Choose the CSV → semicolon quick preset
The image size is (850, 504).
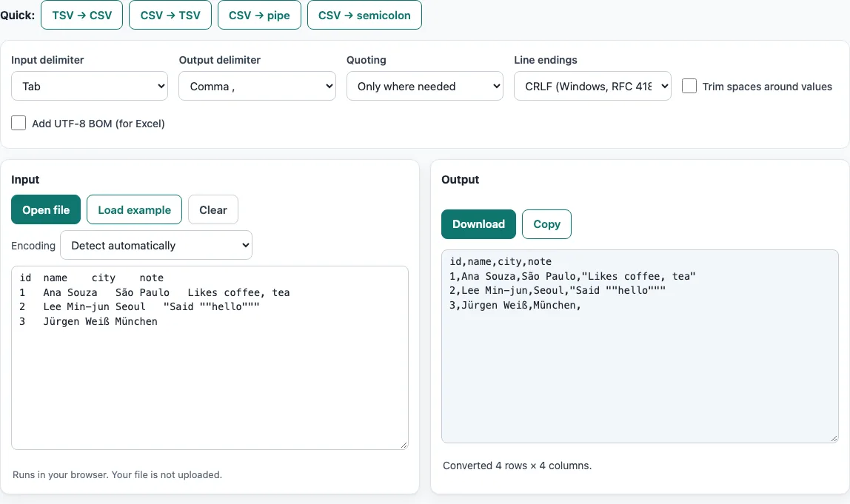point(364,16)
